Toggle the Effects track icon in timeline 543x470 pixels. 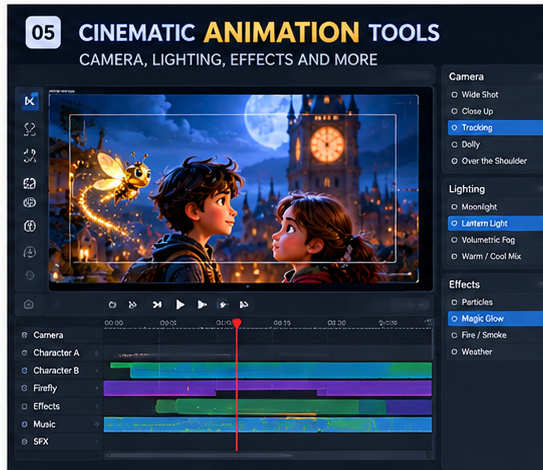[x=24, y=406]
